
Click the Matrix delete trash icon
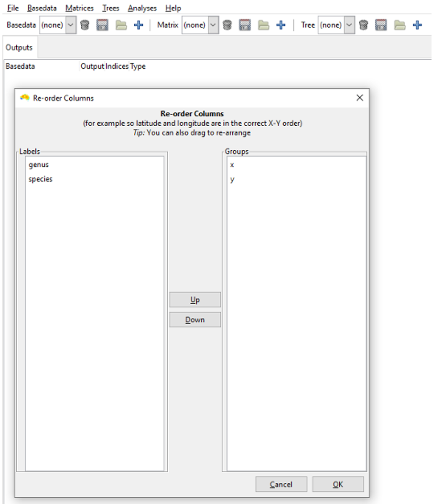227,25
